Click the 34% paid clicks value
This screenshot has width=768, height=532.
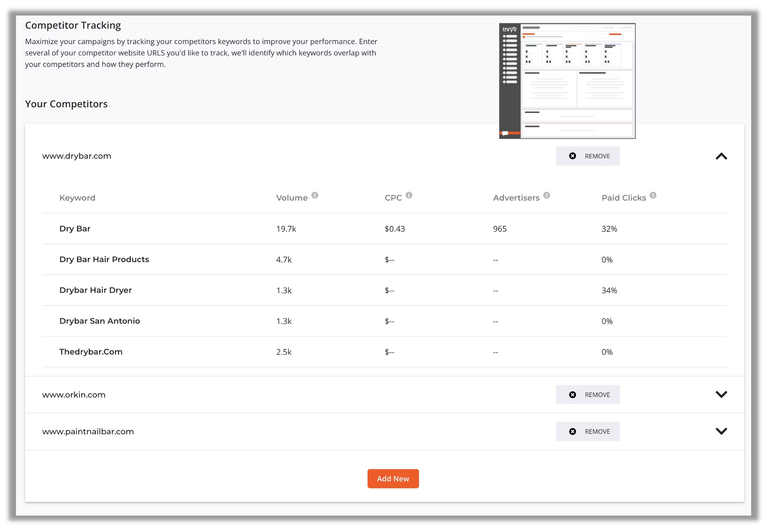point(609,290)
